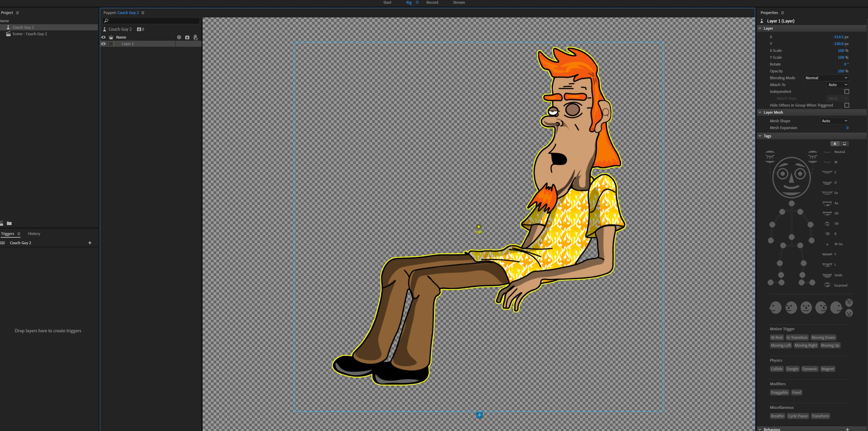Check Hide Others in Group When Triggered
The height and width of the screenshot is (431, 868).
point(847,105)
